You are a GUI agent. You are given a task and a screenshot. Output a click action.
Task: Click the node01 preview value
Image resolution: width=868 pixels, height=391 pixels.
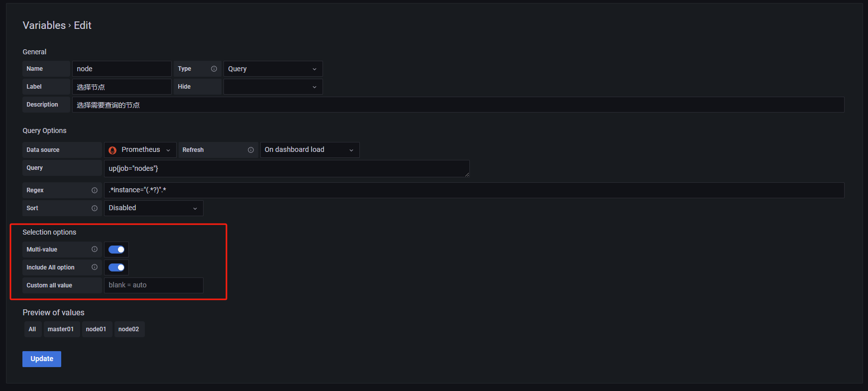(96, 329)
